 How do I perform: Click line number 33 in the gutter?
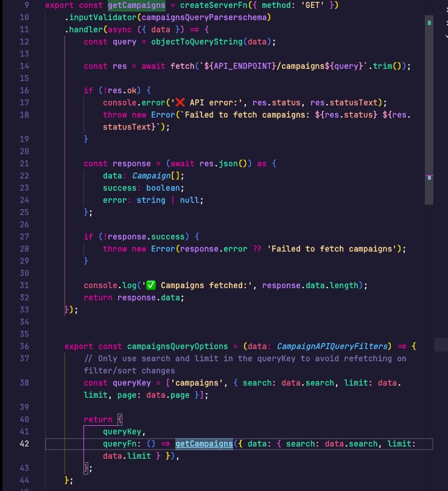click(24, 309)
